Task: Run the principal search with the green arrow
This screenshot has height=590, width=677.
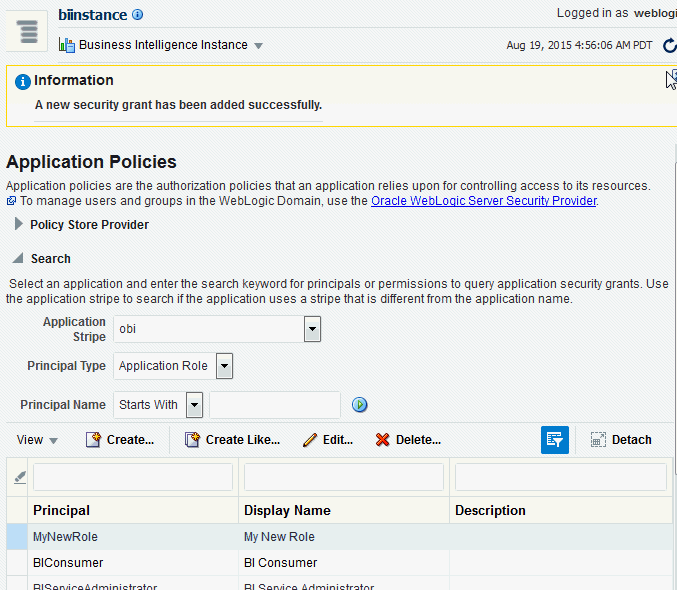Action: pos(359,405)
